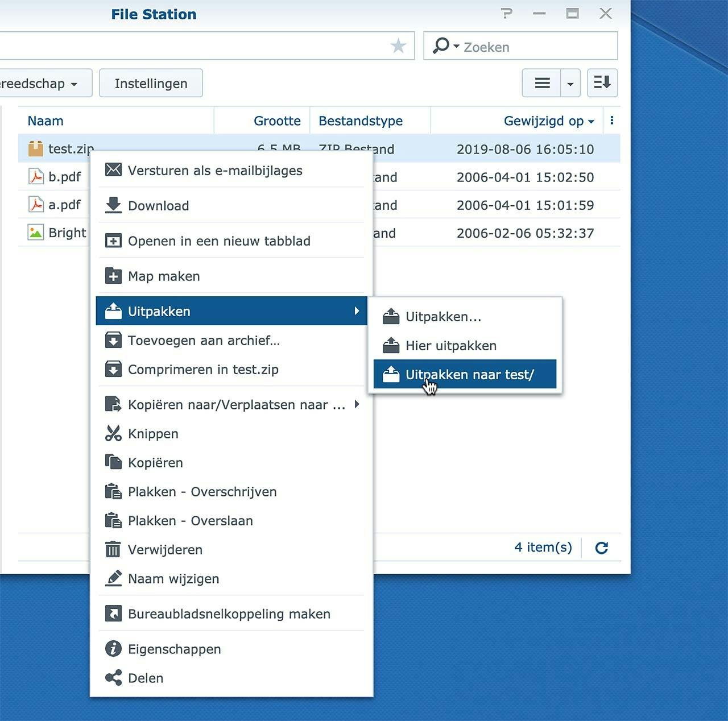
Task: Choose Comprimeren in test.zip
Action: (x=231, y=369)
